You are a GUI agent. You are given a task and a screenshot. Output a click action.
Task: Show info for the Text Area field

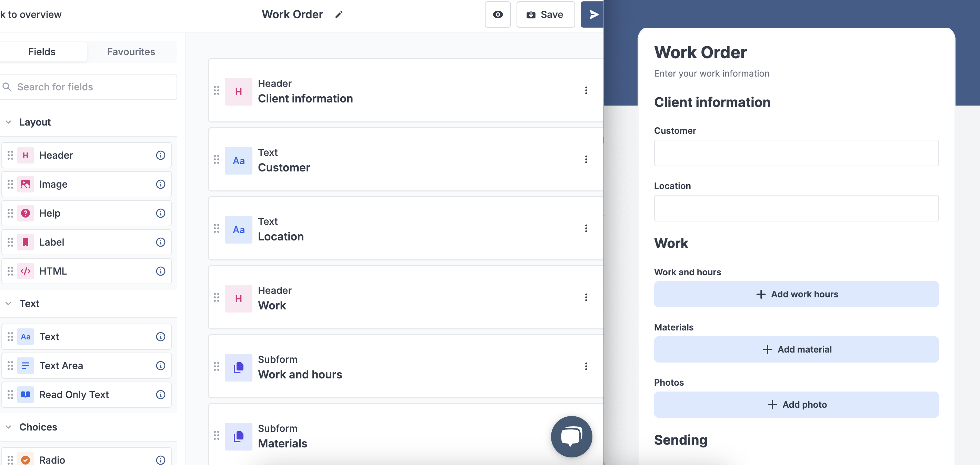pos(161,366)
